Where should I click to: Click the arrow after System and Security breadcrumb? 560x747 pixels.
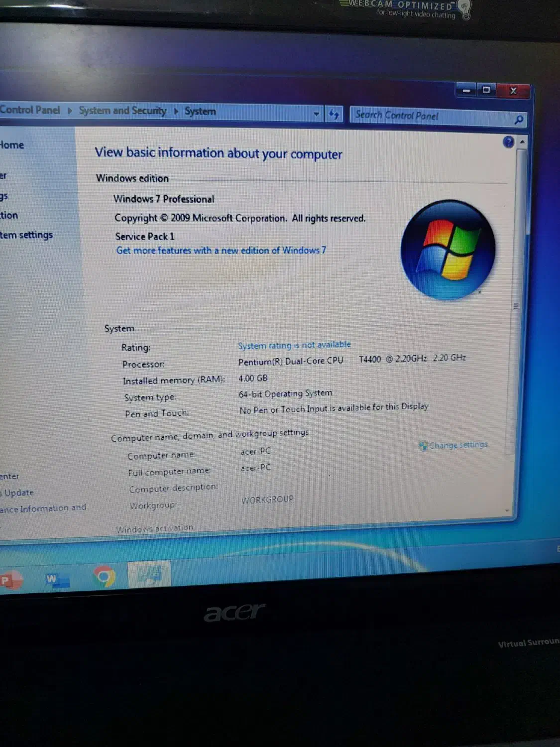(175, 111)
